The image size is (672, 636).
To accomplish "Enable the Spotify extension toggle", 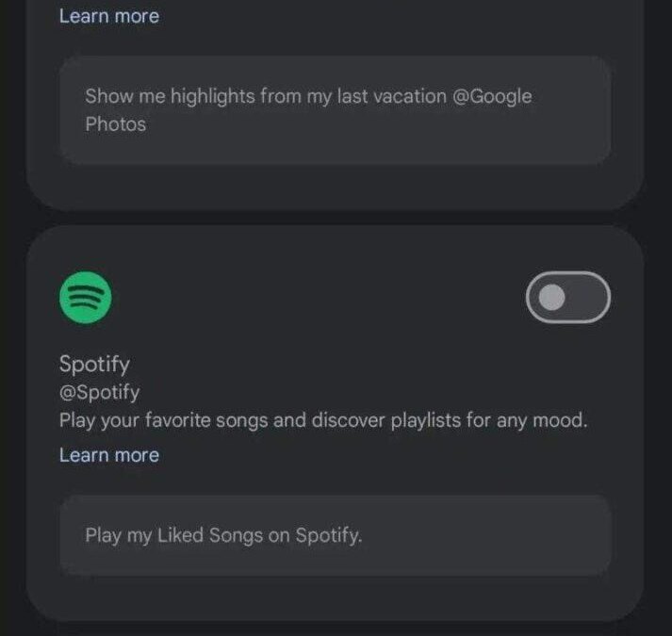I will pos(567,298).
